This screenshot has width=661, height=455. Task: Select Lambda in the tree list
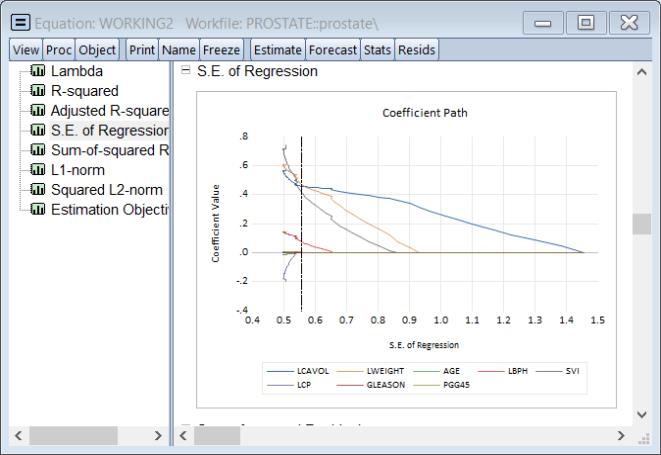click(77, 71)
